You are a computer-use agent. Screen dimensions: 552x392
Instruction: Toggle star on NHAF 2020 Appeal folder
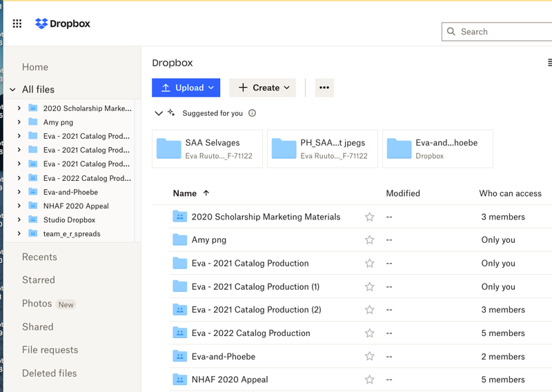point(369,380)
